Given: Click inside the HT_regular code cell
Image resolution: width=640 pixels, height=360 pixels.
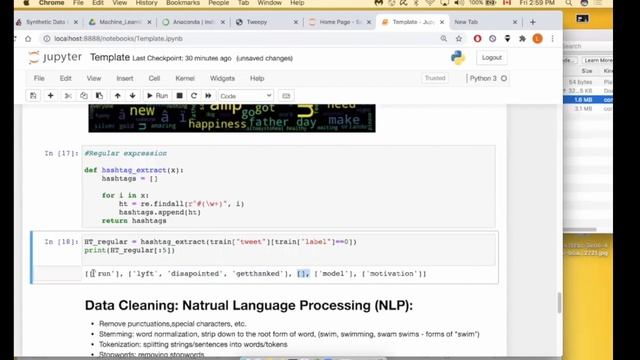Looking at the screenshot, I should coord(288,249).
